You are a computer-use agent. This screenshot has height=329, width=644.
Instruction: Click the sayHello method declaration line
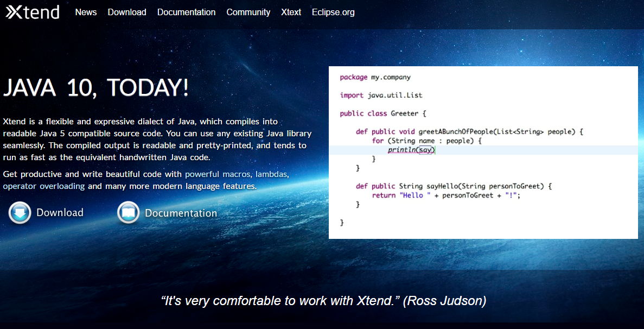[x=454, y=186]
